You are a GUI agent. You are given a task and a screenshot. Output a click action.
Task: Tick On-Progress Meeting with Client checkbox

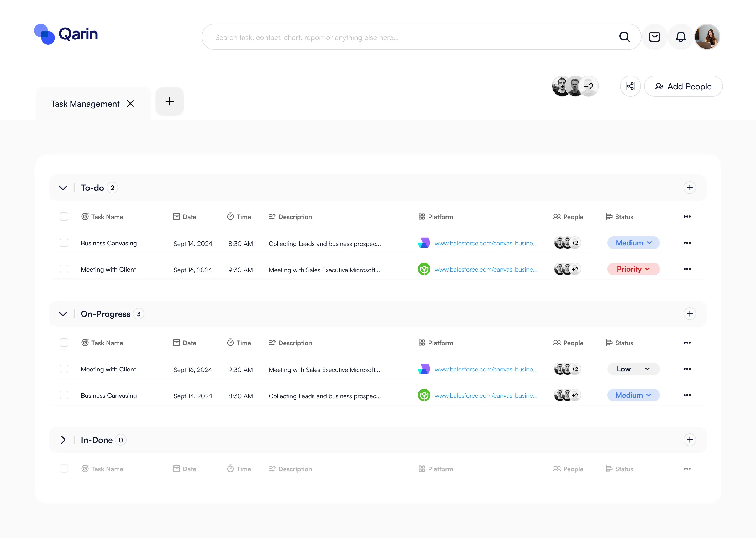click(64, 369)
